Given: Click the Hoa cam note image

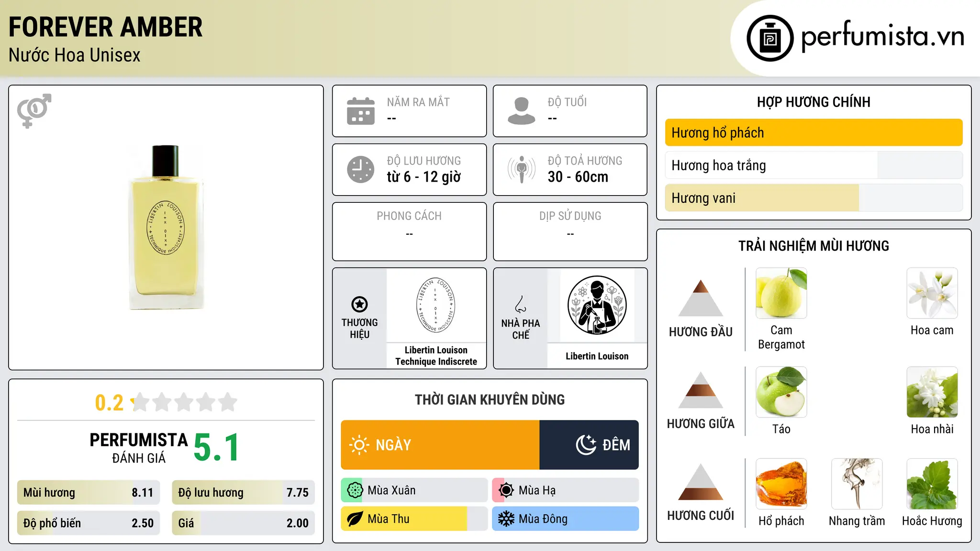Looking at the screenshot, I should [x=932, y=293].
